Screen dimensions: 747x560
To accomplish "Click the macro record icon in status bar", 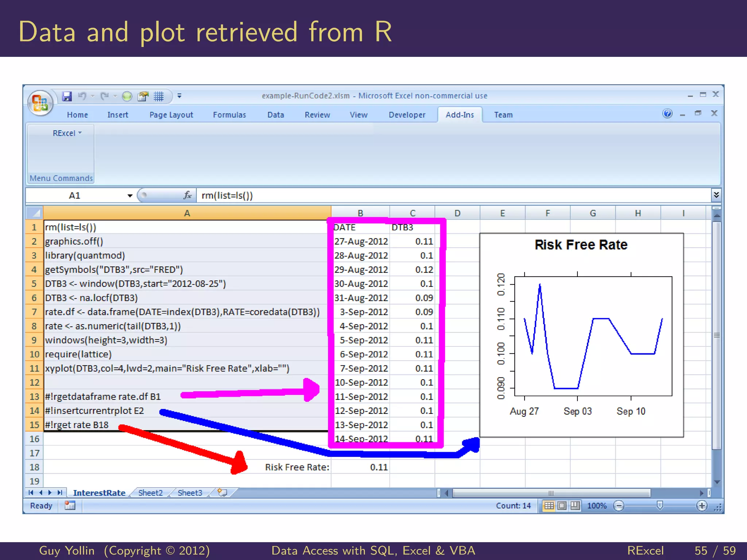I will (x=70, y=506).
